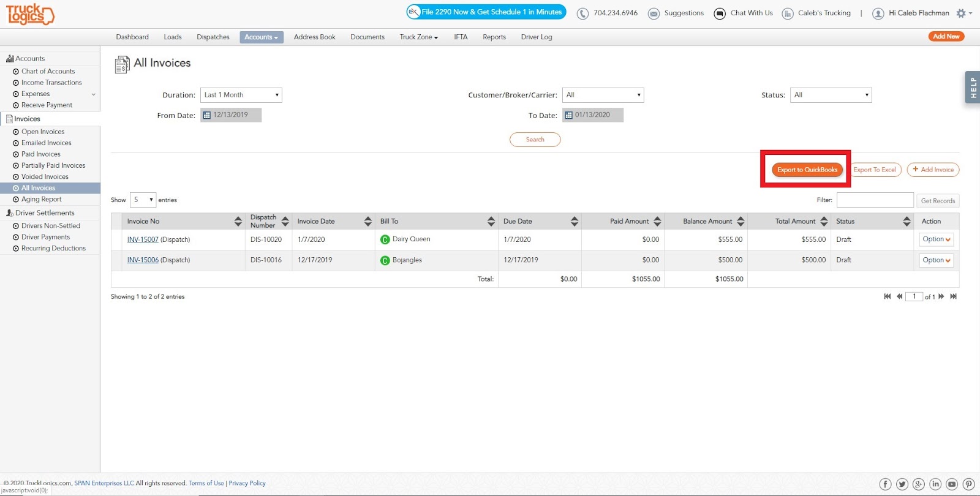Go to next page of results

click(941, 296)
